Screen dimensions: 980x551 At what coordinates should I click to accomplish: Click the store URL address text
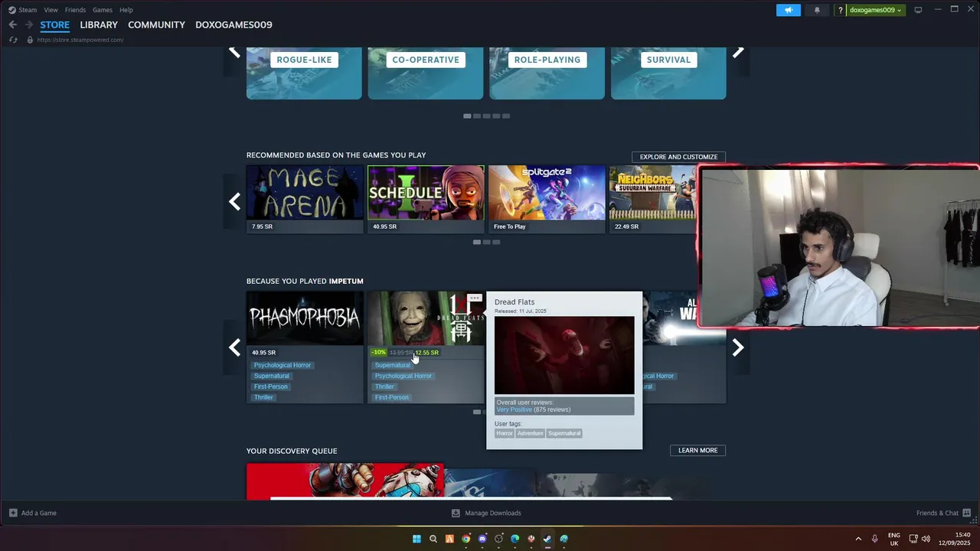80,40
